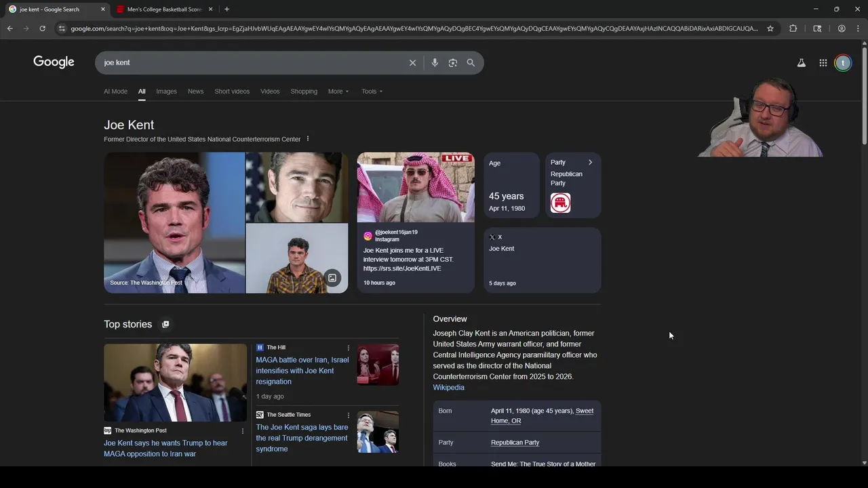View site information icon in address bar
Screen dimensions: 868x488
(62, 28)
